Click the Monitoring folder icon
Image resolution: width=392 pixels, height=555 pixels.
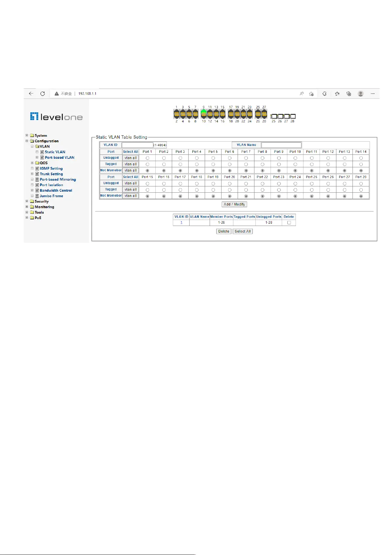pyautogui.click(x=32, y=207)
